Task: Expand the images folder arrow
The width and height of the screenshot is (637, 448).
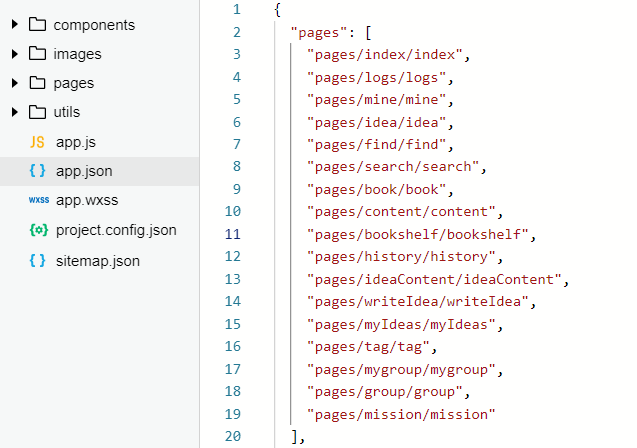Action: pos(15,54)
